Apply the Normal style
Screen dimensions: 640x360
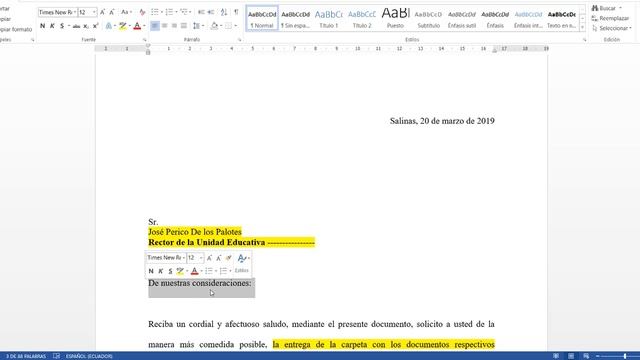[x=262, y=18]
